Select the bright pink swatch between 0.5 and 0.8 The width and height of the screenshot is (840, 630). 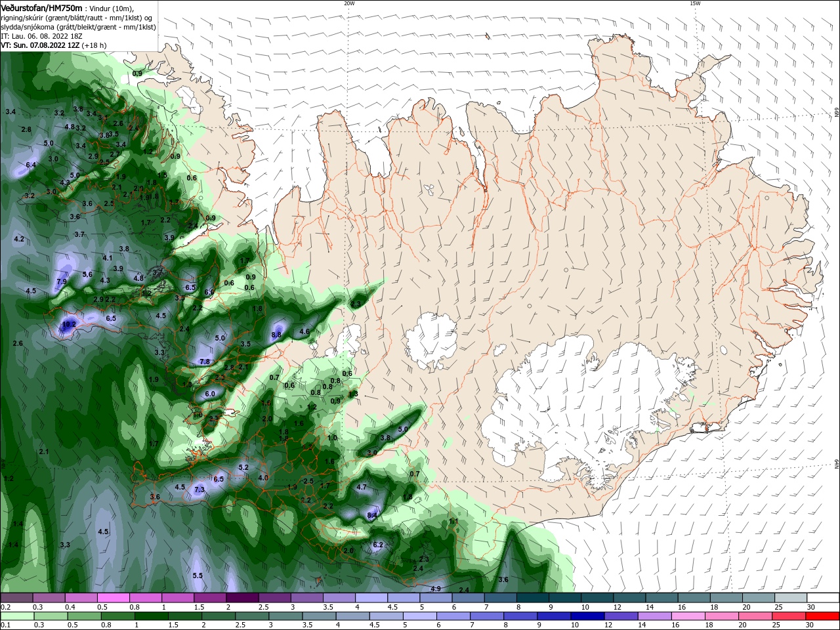coord(114,598)
